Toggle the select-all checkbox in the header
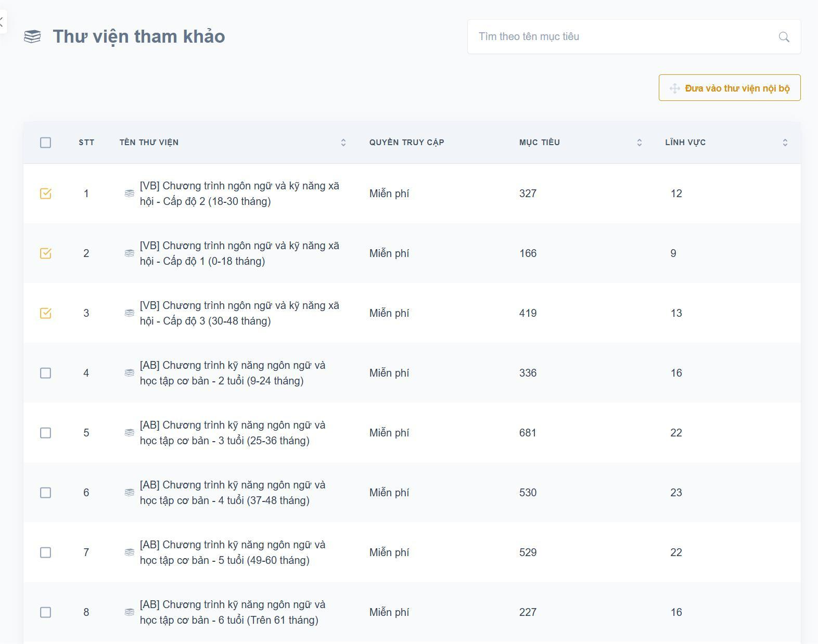This screenshot has width=818, height=644. 46,143
